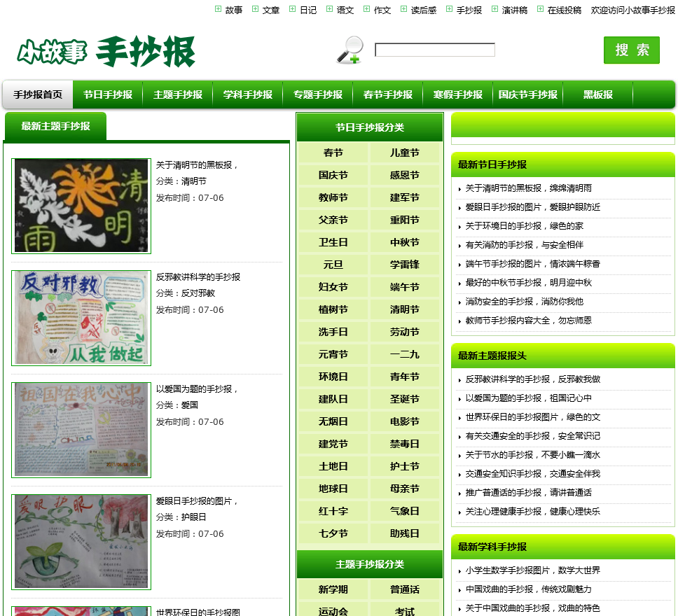Viewport: 678px width, 616px height.
Task: Open the 祖国在我心中 poster thumbnail
Action: tap(81, 430)
